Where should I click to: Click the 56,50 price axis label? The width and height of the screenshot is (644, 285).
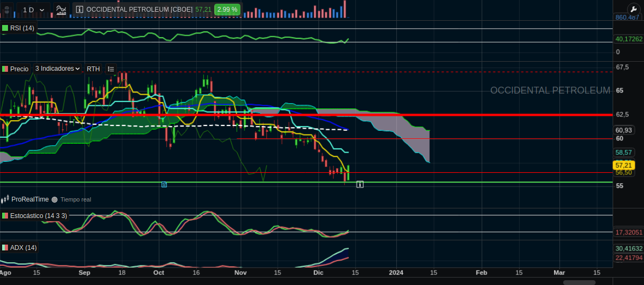tap(624, 172)
